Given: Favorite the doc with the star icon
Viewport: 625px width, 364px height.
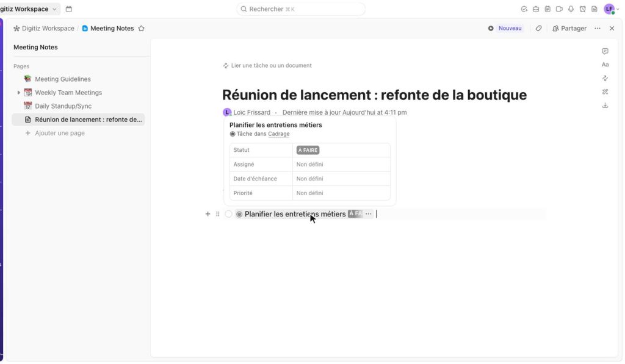Looking at the screenshot, I should (x=141, y=28).
